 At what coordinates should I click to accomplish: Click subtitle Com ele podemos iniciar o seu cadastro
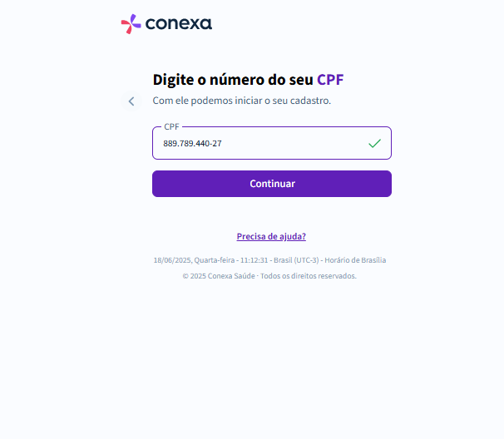click(x=242, y=101)
